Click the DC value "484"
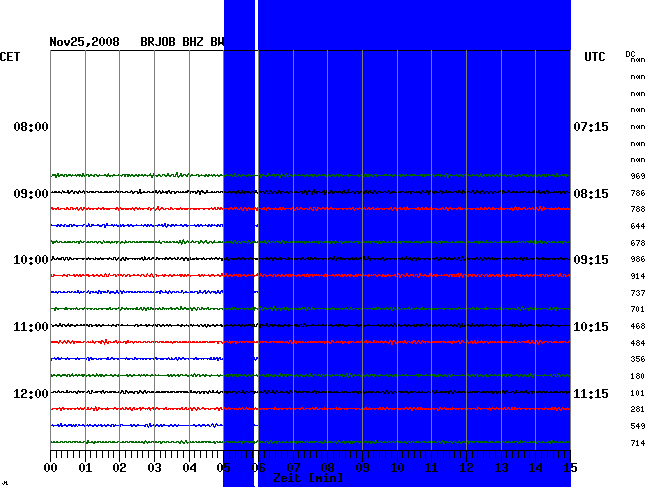Screen dimensions: 650x494 point(638,343)
